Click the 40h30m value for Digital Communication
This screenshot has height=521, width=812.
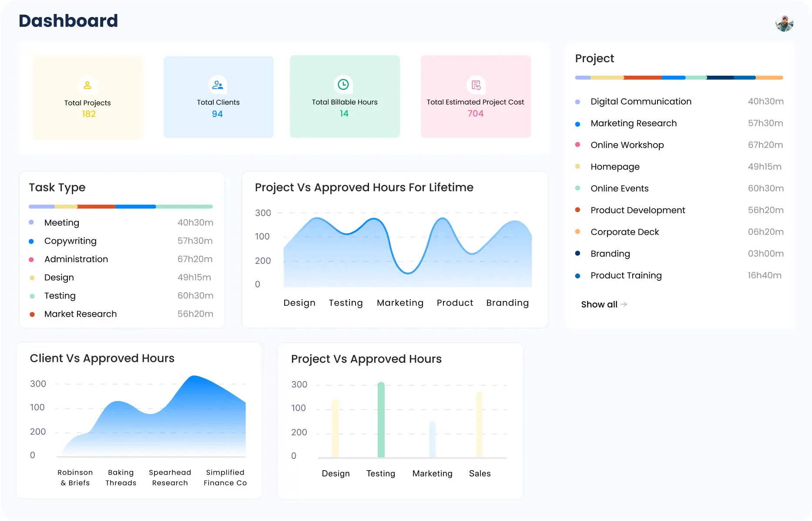pos(765,101)
